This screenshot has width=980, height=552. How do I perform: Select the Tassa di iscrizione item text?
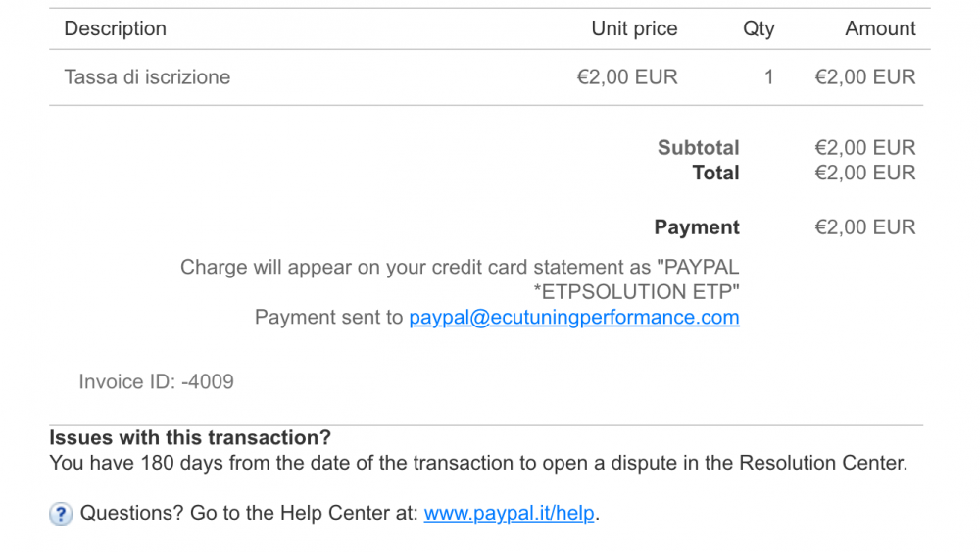(147, 77)
